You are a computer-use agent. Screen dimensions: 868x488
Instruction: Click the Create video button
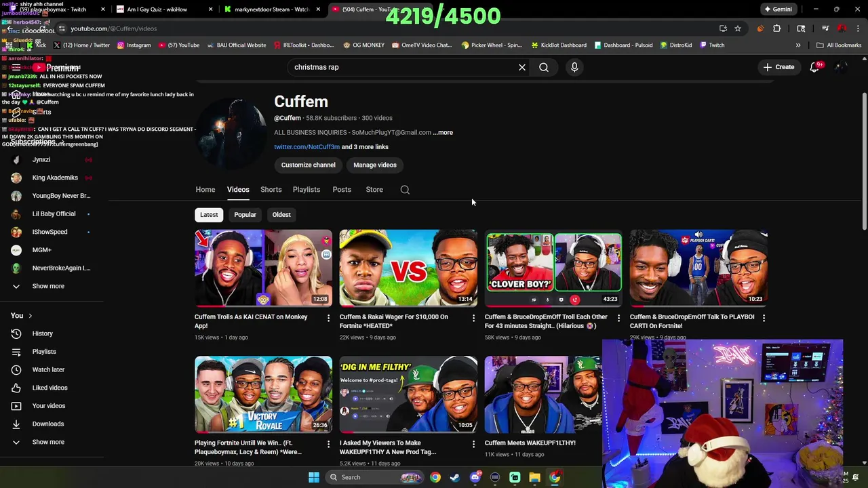click(778, 67)
